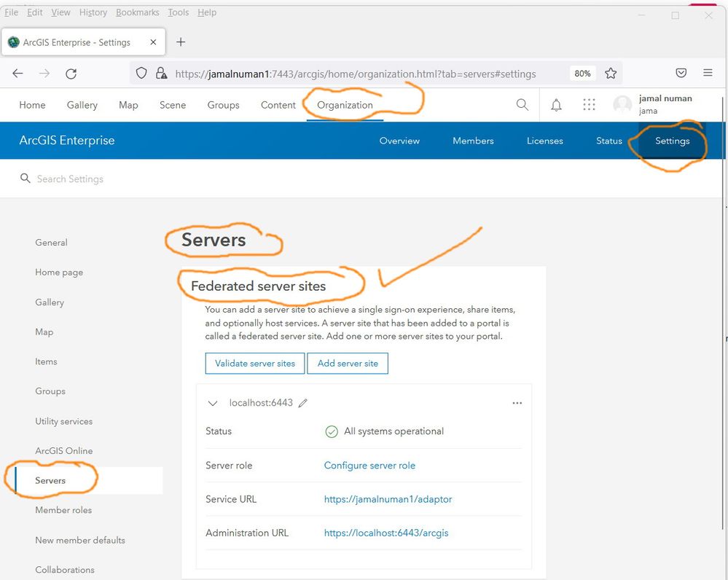Open the Edit menu

click(35, 12)
